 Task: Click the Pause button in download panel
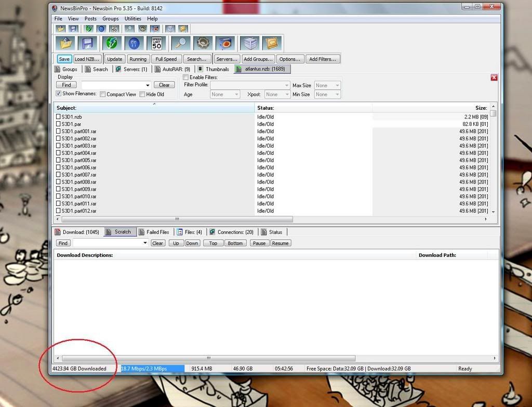(x=259, y=243)
